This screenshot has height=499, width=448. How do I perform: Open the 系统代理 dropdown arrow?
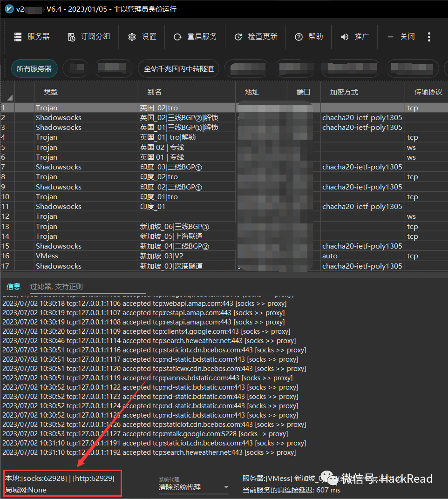point(226,487)
